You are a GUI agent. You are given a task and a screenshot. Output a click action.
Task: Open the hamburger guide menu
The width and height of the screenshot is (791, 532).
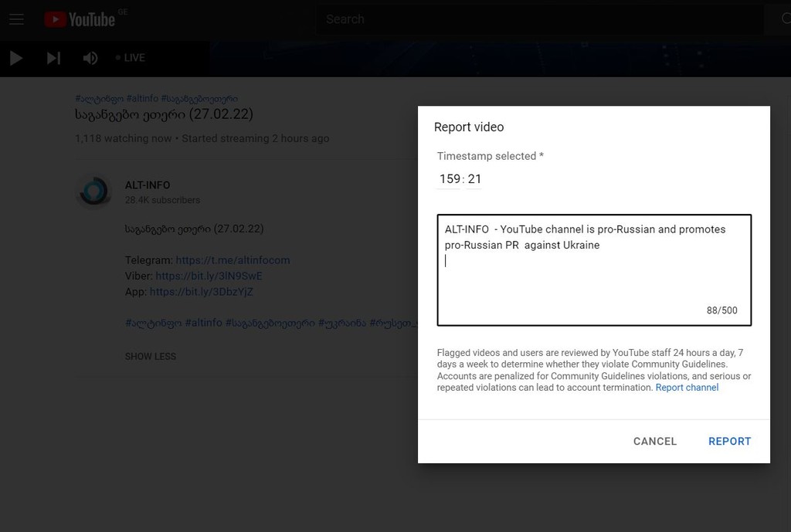pyautogui.click(x=16, y=19)
